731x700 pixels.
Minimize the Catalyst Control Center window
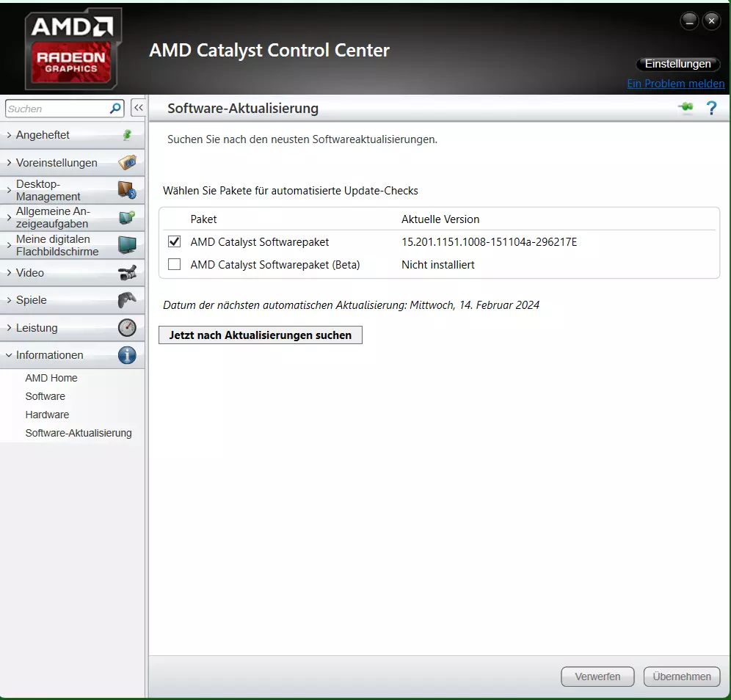point(689,21)
